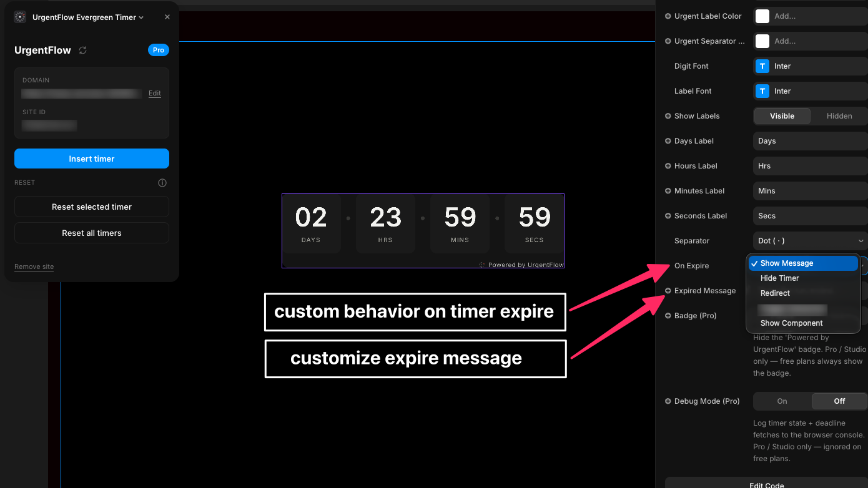Click the 23 Hrs digit card
868x488 pixels.
(385, 223)
